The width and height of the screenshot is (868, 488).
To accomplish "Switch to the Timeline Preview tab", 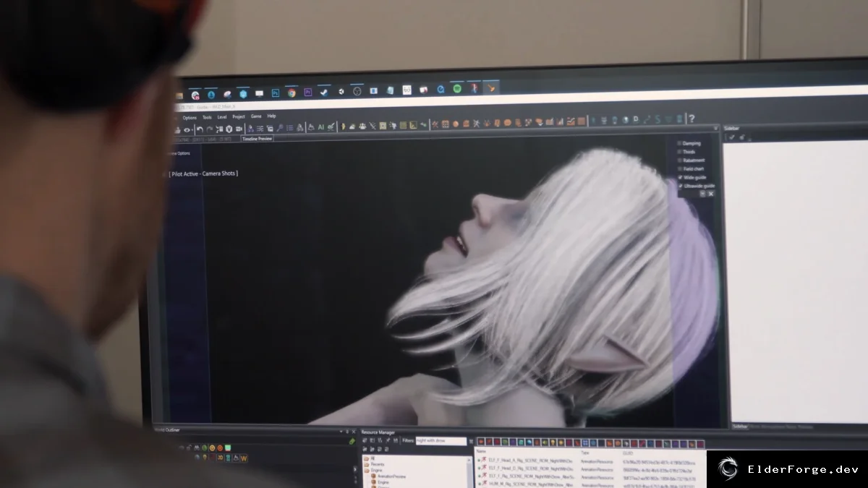I will [x=258, y=138].
